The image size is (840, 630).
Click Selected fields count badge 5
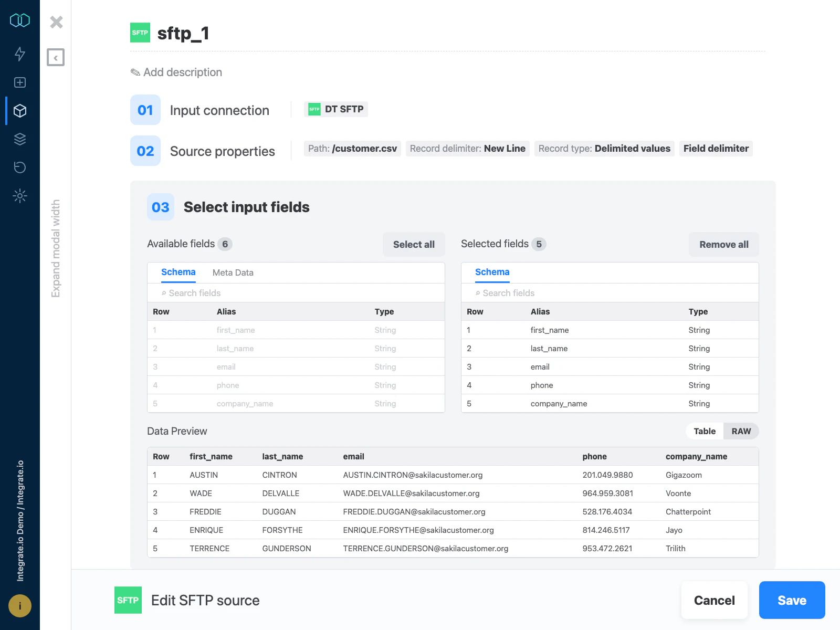[539, 244]
